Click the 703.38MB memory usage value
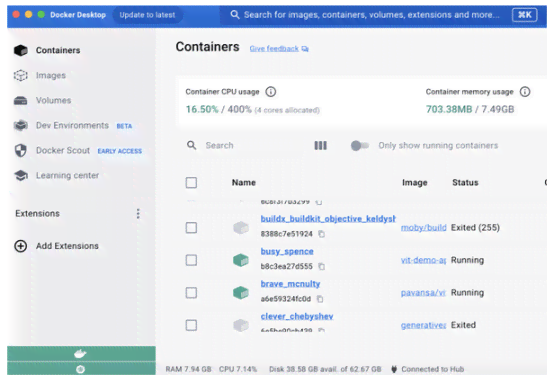Image resolution: width=554 pixels, height=383 pixels. pyautogui.click(x=449, y=109)
